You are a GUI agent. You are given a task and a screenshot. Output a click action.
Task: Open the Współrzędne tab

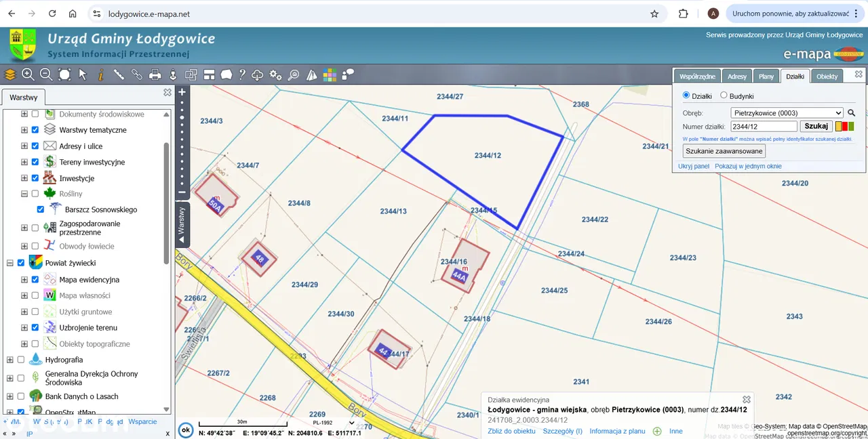point(696,77)
